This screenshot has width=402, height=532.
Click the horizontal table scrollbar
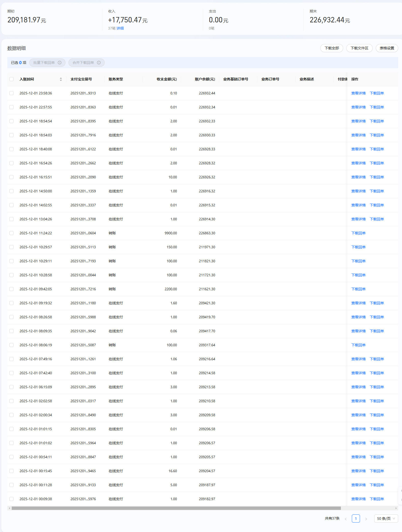[176, 508]
